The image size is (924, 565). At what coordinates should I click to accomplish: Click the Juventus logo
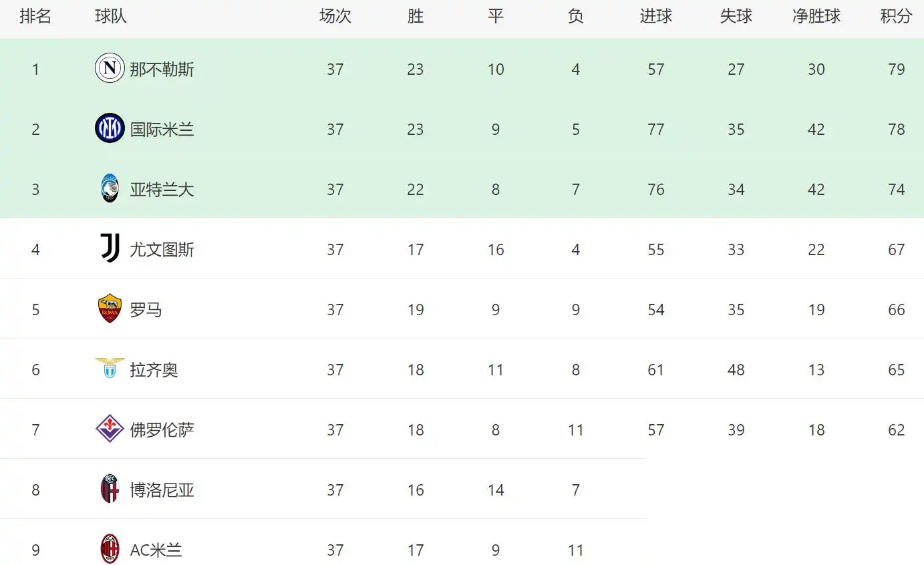tap(110, 248)
